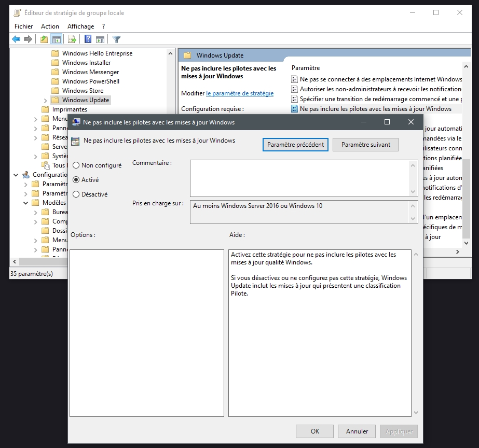Screen dimensions: 479x448
Task: Expand the Imprimantes tree node
Action: [x=35, y=109]
